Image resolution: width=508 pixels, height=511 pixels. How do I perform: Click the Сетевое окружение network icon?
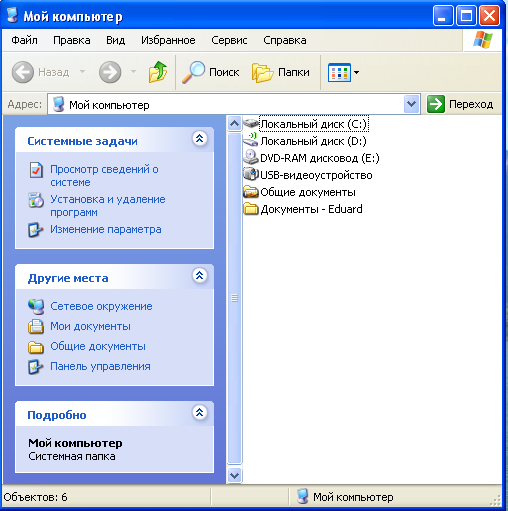[36, 307]
